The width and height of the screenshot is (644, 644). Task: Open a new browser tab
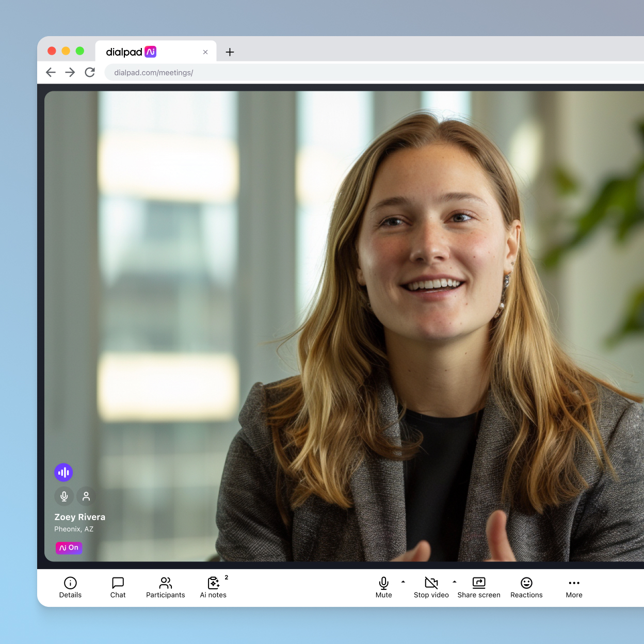pos(230,52)
